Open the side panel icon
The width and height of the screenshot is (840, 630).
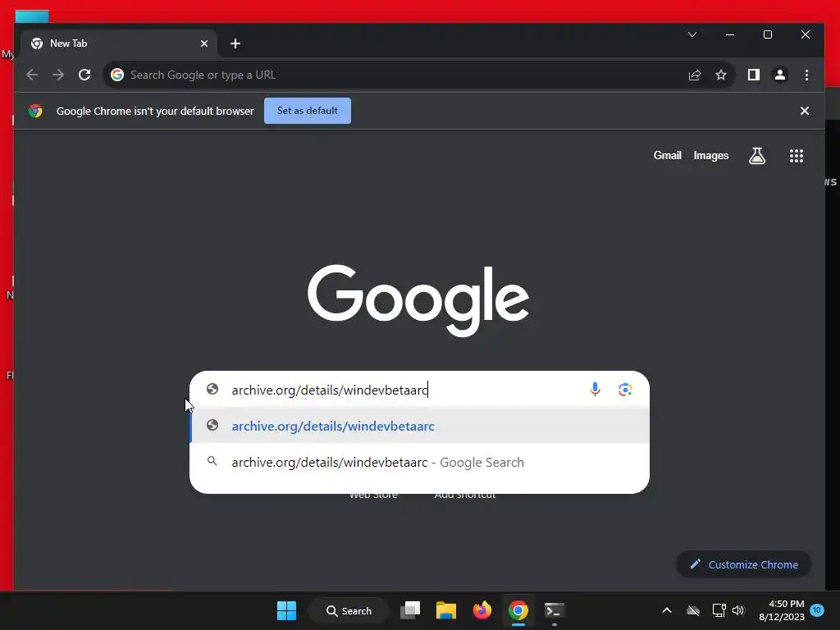tap(754, 75)
